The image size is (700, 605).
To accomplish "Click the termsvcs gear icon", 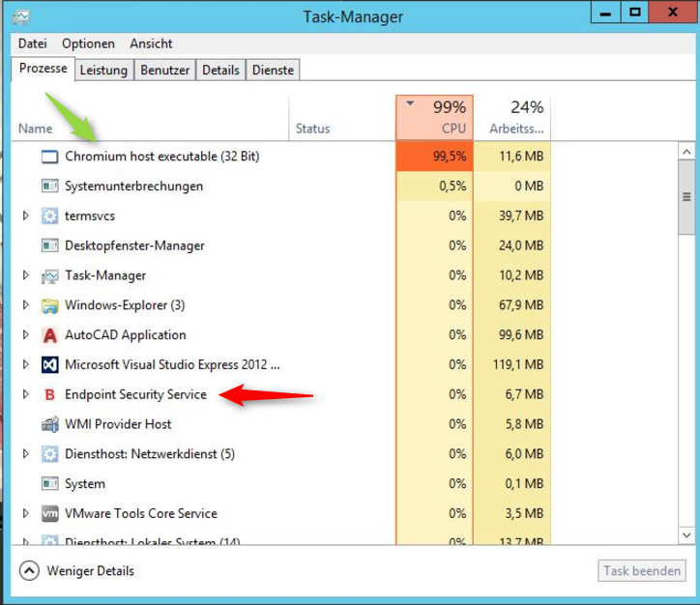I will [49, 216].
